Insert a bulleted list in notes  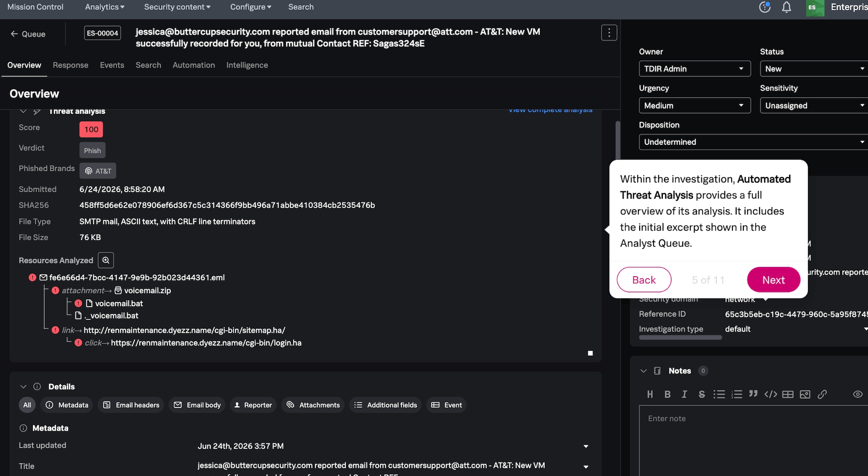pyautogui.click(x=719, y=394)
